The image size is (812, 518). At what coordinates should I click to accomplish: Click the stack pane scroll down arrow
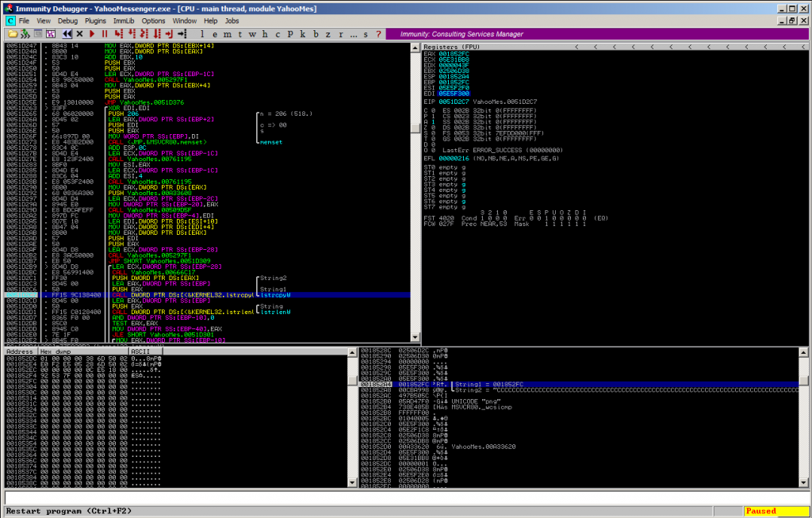pyautogui.click(x=803, y=483)
